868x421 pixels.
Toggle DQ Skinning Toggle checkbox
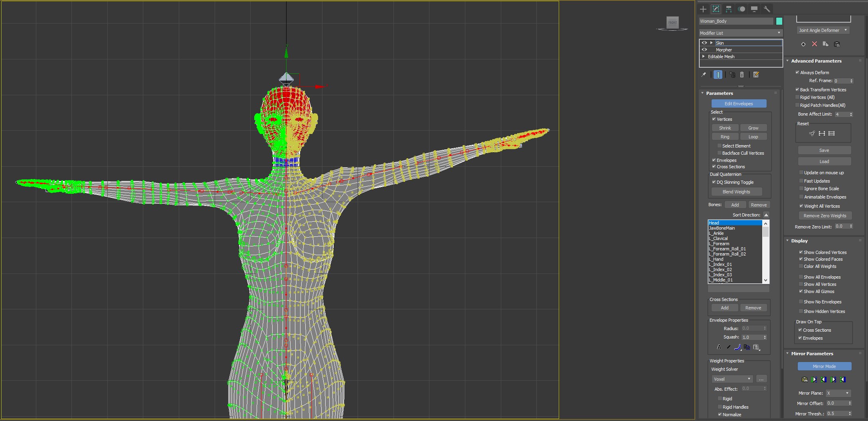(x=714, y=182)
